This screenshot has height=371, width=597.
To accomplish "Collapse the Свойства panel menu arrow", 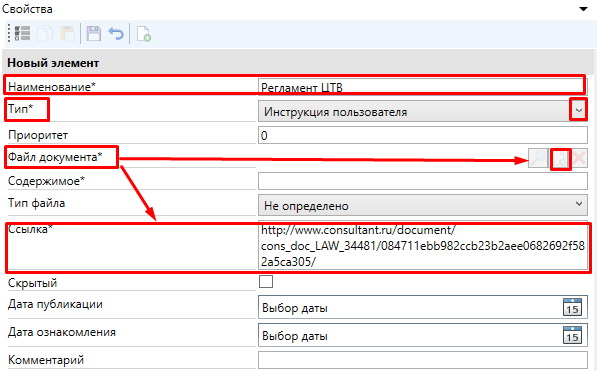I will click(x=583, y=9).
